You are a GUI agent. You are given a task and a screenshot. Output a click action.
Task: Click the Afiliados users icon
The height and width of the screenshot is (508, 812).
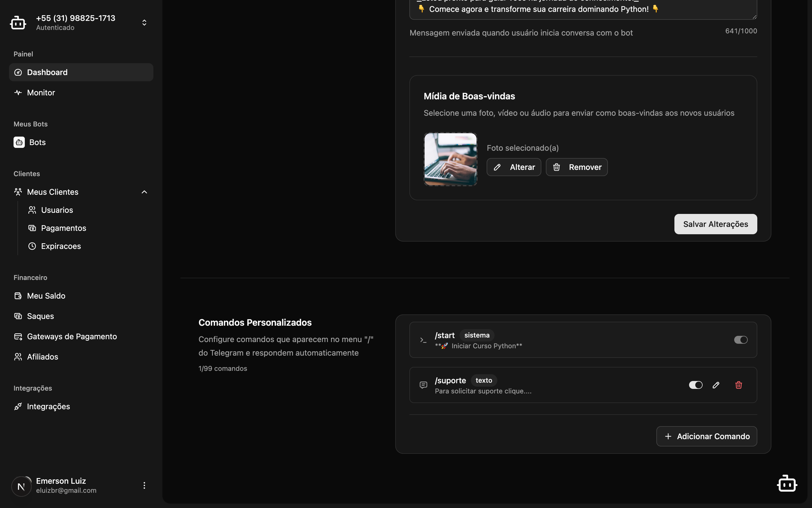[18, 357]
